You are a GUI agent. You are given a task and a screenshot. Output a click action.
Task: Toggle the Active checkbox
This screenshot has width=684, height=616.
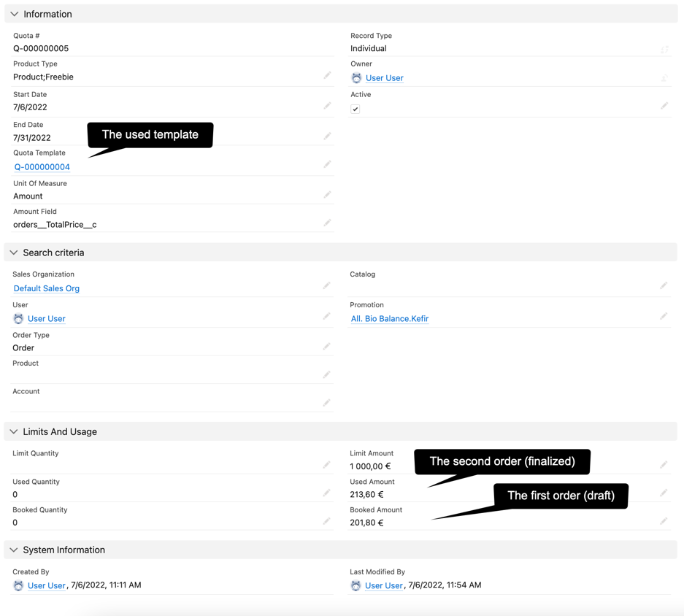pyautogui.click(x=356, y=109)
